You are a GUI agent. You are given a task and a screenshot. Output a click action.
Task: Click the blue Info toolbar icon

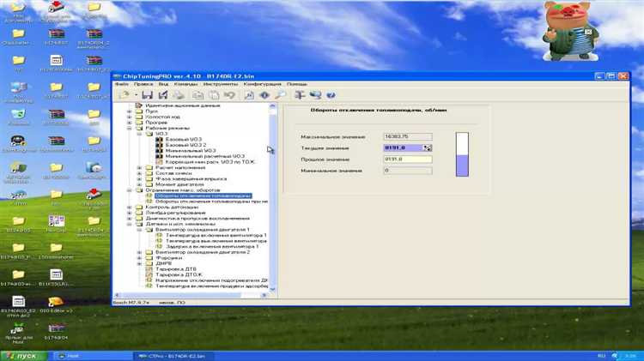click(x=264, y=95)
